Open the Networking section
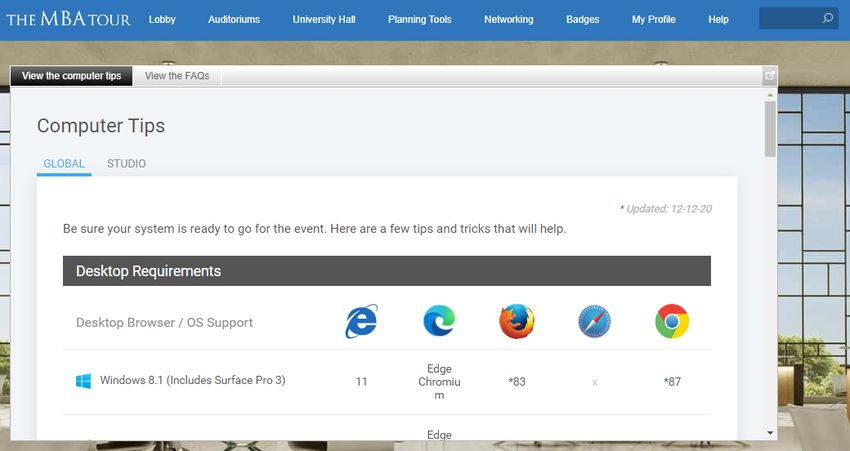The height and width of the screenshot is (451, 850). coord(508,20)
